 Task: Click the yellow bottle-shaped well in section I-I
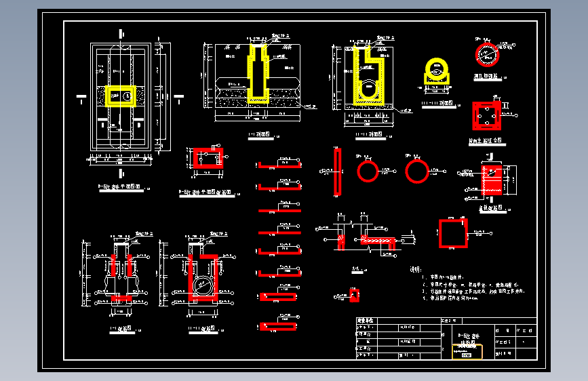pos(258,74)
